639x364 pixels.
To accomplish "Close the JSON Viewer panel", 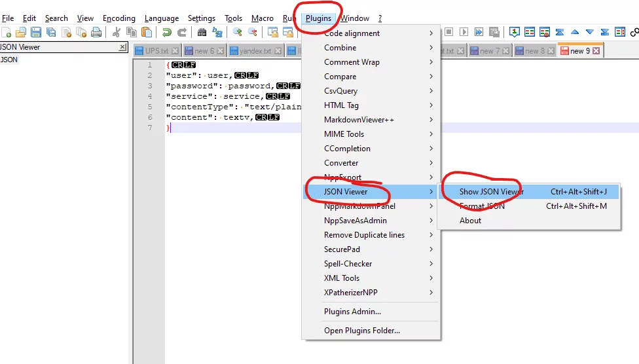I will coord(122,47).
